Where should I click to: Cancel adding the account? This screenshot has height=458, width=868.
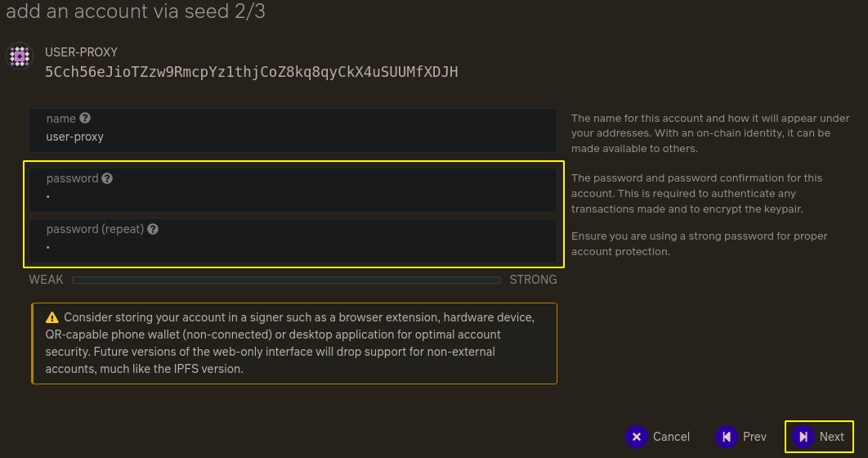click(x=658, y=437)
